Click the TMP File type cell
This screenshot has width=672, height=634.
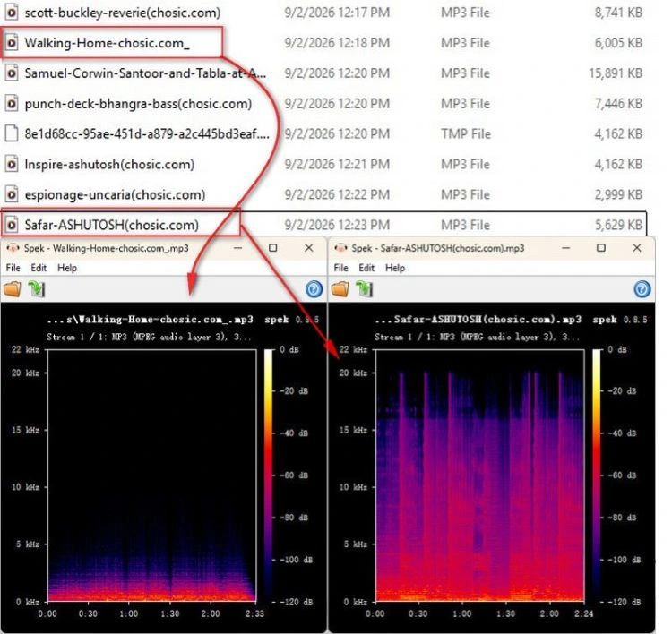(466, 133)
